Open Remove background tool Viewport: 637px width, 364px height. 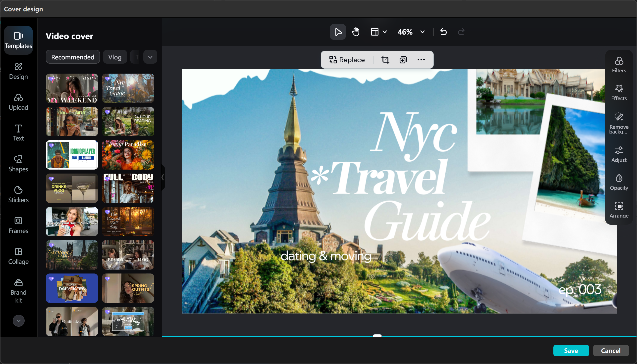click(619, 123)
